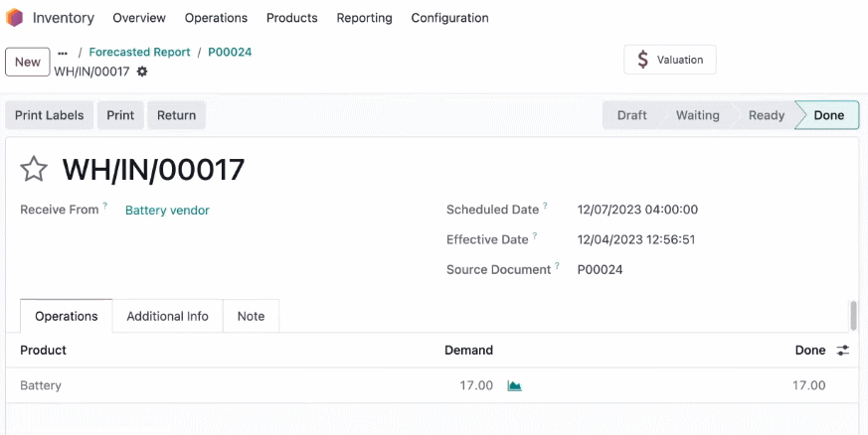Screen dimensions: 868x435
Task: Open the Configuration menu
Action: pos(449,18)
